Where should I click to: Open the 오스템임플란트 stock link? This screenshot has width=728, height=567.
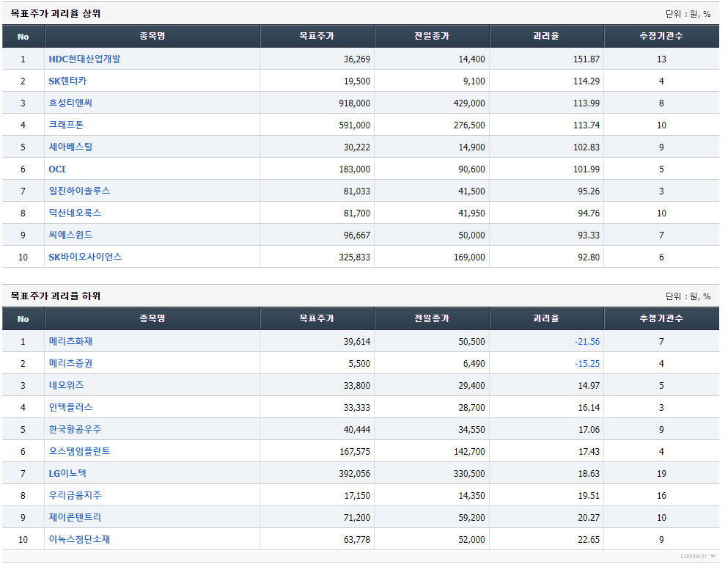click(79, 451)
